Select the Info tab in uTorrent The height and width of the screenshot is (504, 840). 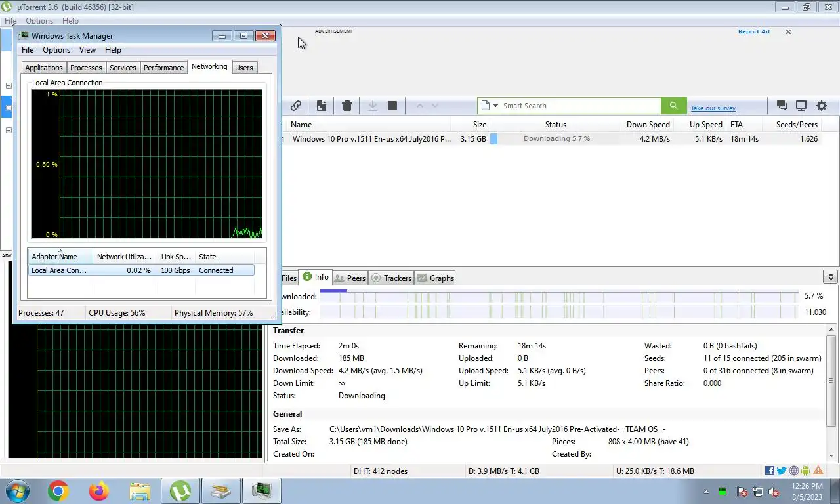[x=316, y=277]
